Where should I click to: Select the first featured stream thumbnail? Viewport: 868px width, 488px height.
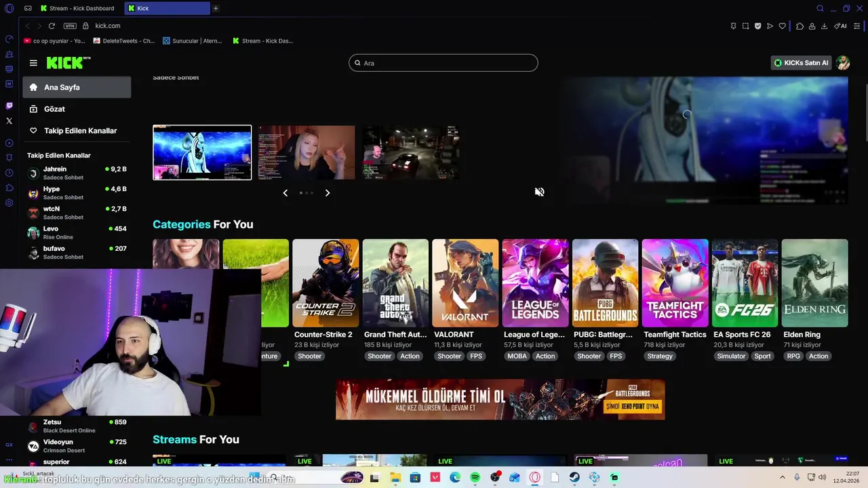tap(202, 152)
